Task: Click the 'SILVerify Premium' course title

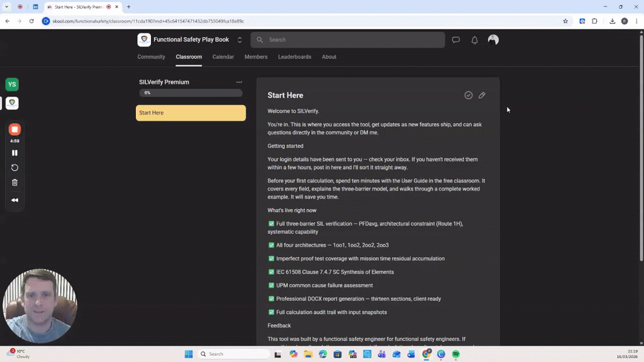Action: click(x=164, y=82)
